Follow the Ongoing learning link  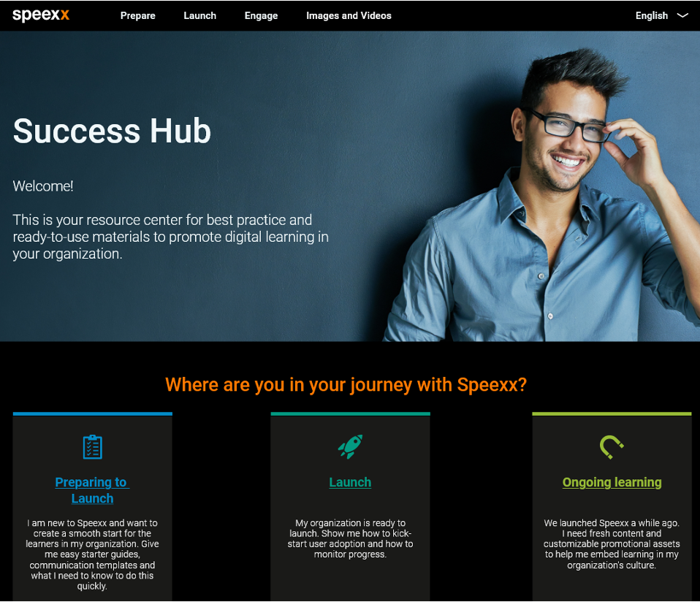pos(612,482)
